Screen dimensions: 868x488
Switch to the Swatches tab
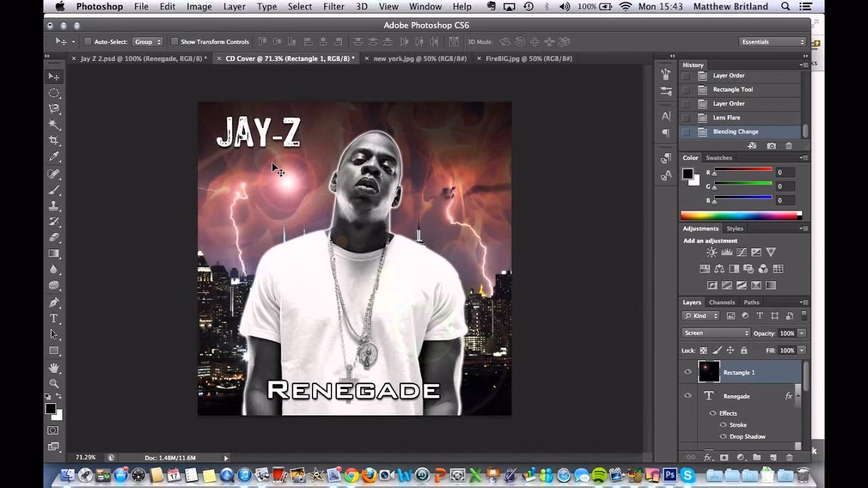point(719,158)
